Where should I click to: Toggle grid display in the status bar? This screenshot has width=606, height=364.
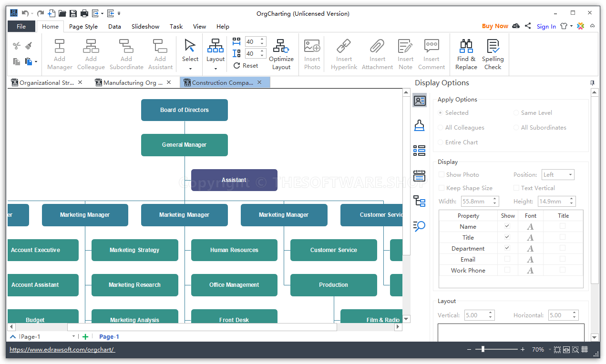pos(585,349)
